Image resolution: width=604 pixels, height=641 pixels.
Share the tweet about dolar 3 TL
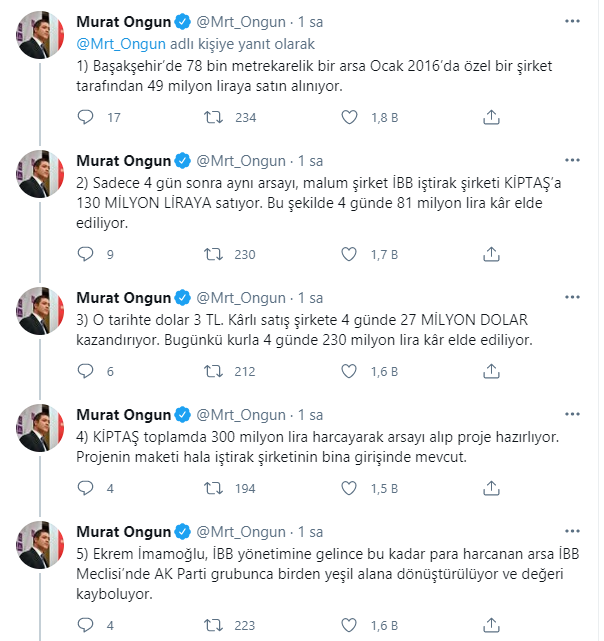[x=490, y=372]
